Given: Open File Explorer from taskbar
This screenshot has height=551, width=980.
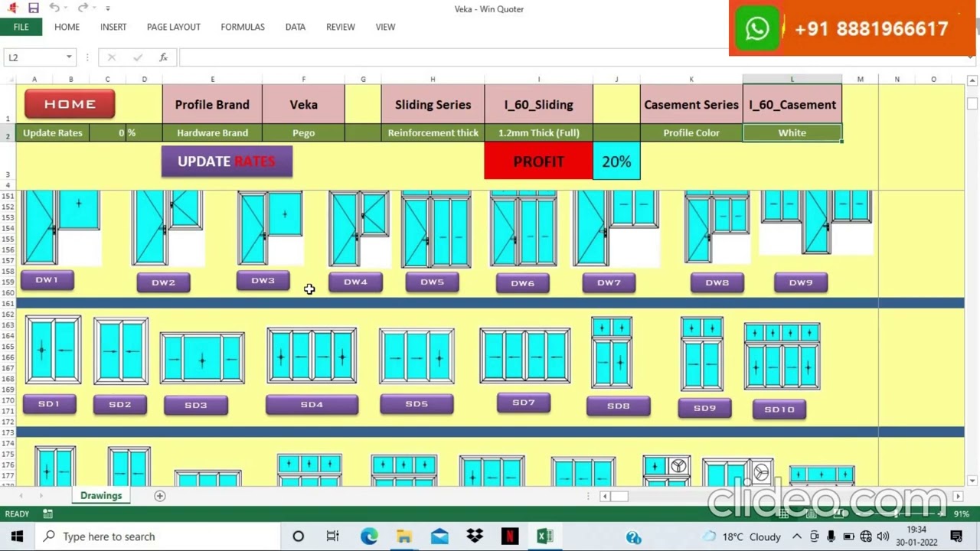Looking at the screenshot, I should coord(404,536).
